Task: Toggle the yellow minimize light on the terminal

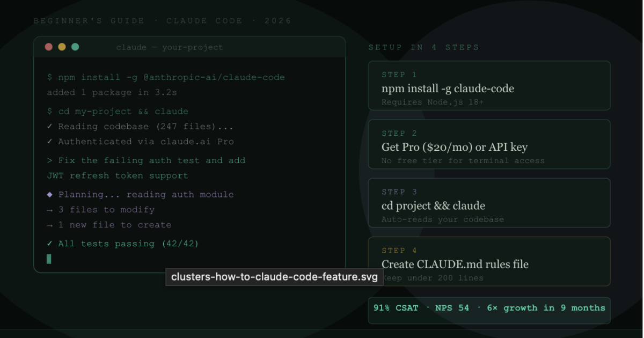Action: click(61, 47)
